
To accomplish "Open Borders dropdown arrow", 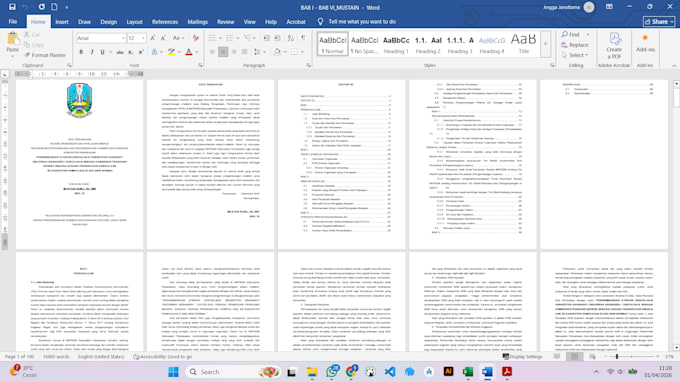I will pyautogui.click(x=302, y=52).
